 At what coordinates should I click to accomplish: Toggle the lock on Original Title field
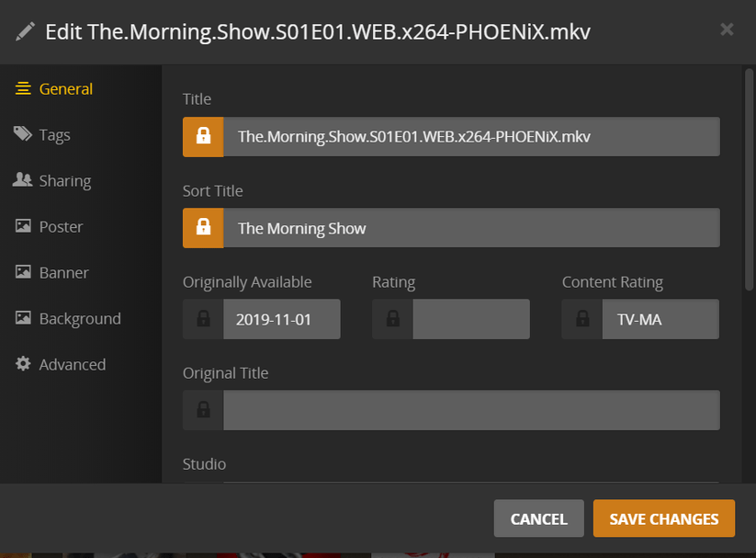pyautogui.click(x=203, y=410)
